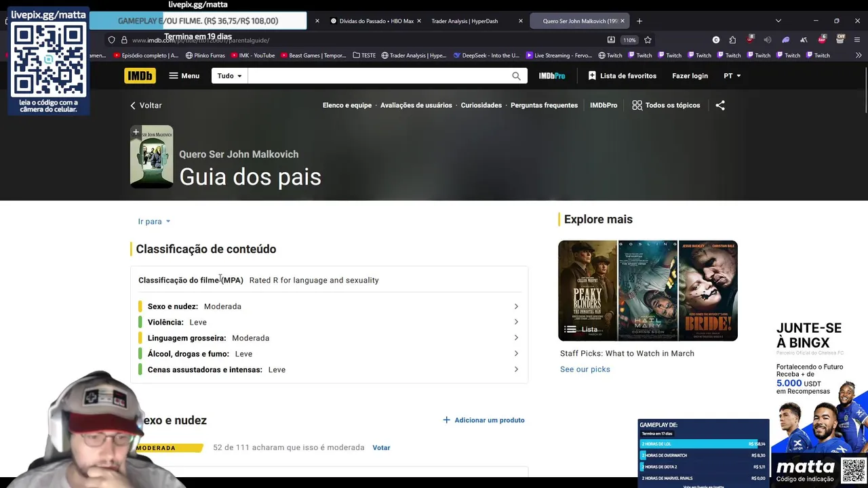
Task: Open Live Streaming bookmark
Action: point(559,56)
